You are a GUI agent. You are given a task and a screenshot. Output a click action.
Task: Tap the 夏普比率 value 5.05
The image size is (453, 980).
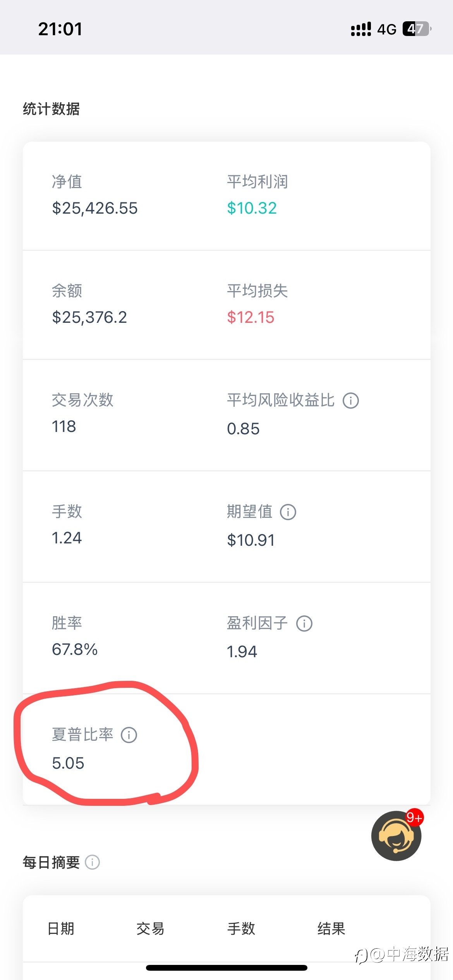[68, 763]
